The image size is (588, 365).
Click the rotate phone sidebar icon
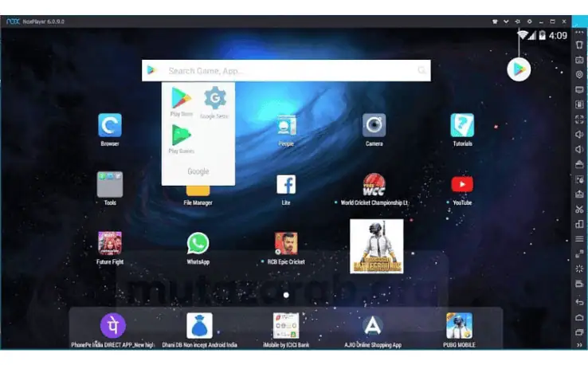579,45
